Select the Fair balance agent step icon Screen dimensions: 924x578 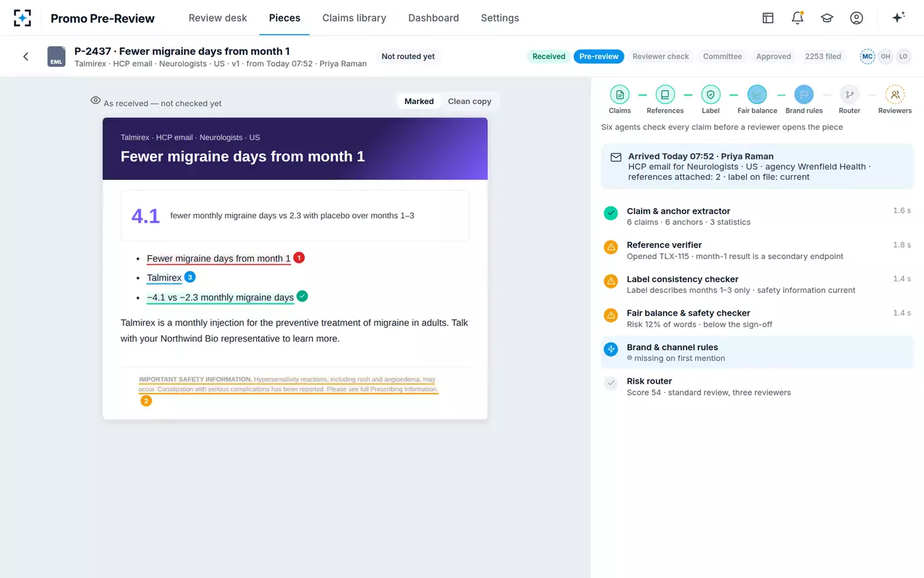(x=757, y=94)
